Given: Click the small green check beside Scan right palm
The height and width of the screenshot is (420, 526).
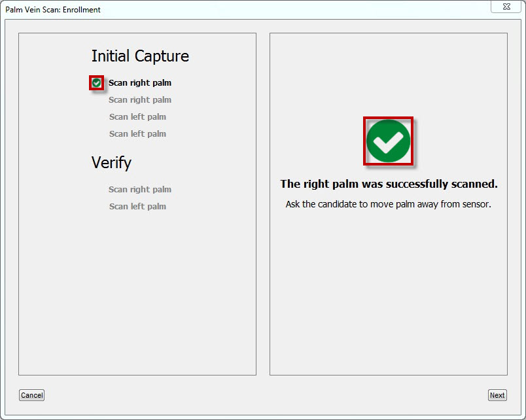Looking at the screenshot, I should pyautogui.click(x=97, y=83).
